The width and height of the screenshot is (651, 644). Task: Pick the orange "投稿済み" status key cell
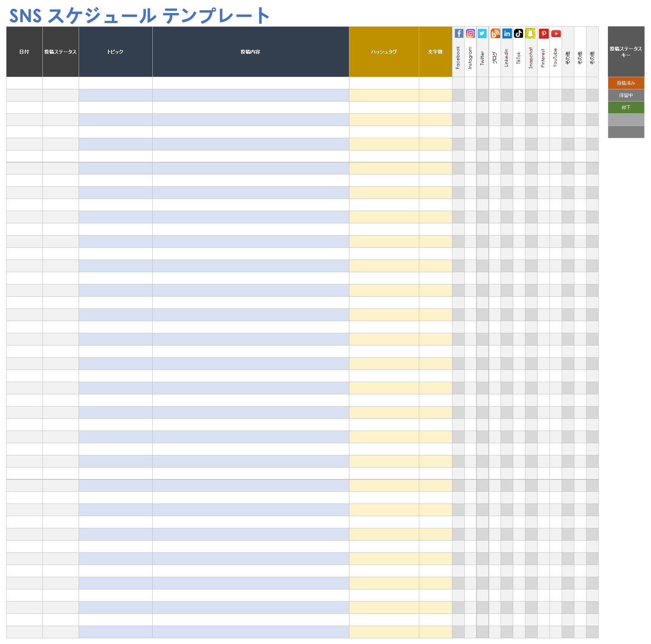(626, 83)
